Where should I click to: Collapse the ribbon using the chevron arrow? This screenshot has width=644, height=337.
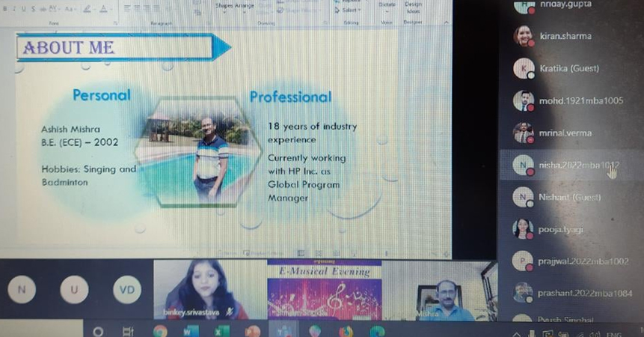point(447,22)
